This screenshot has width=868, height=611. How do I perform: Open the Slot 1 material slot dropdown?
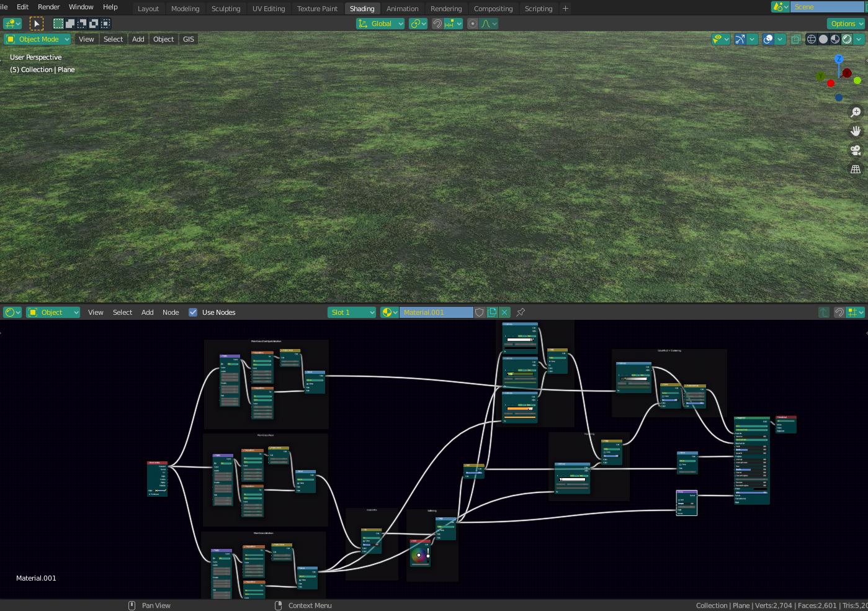coord(352,312)
